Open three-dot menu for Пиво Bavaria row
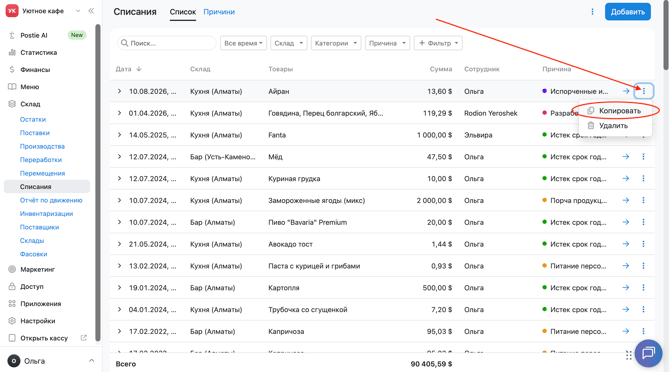The width and height of the screenshot is (670, 372). coord(644,222)
